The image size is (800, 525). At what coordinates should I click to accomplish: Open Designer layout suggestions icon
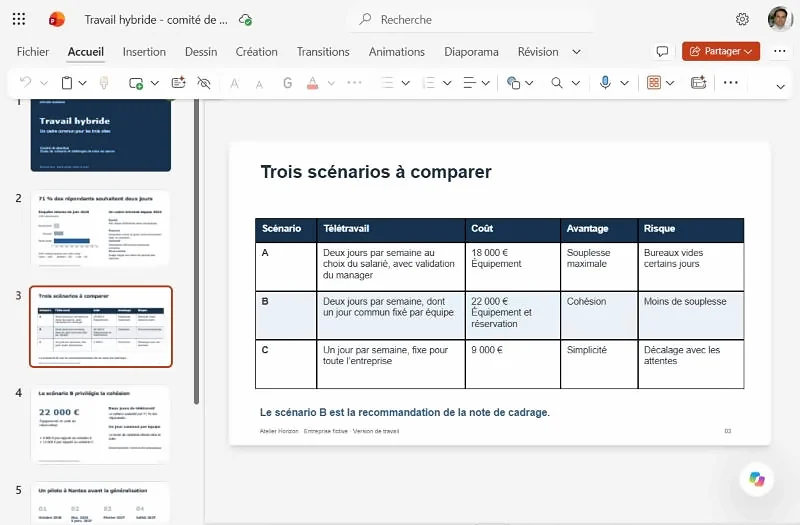coord(179,83)
